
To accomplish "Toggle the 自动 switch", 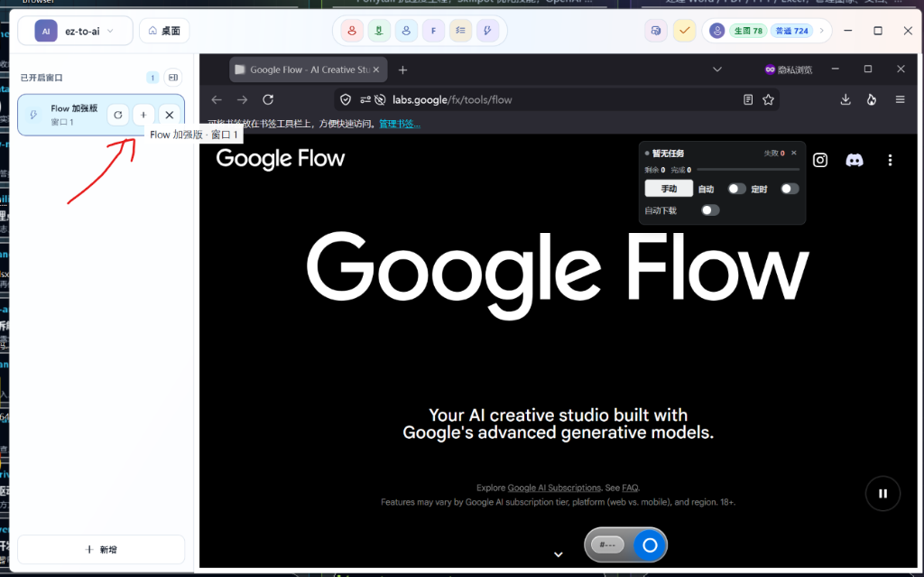I will click(736, 189).
